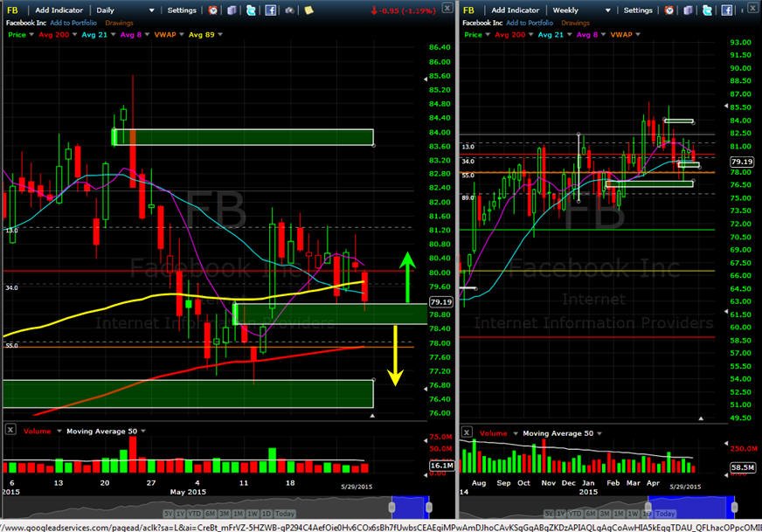Screen dimensions: 762x532
Task: Open Add Indicator on the Weekly chart
Action: click(515, 10)
